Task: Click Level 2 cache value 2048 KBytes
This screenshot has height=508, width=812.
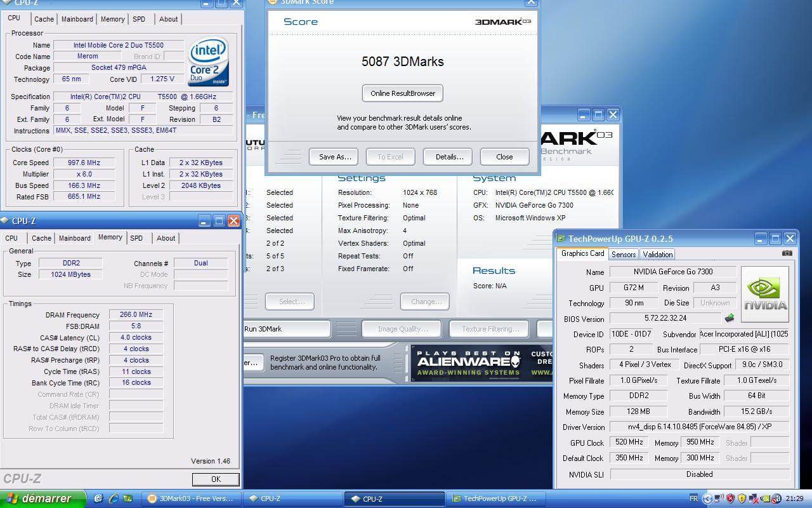Action: [200, 185]
